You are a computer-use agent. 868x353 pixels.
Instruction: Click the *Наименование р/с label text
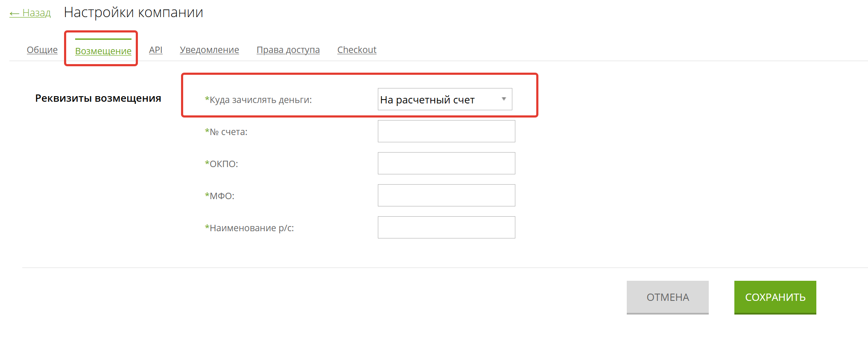249,228
